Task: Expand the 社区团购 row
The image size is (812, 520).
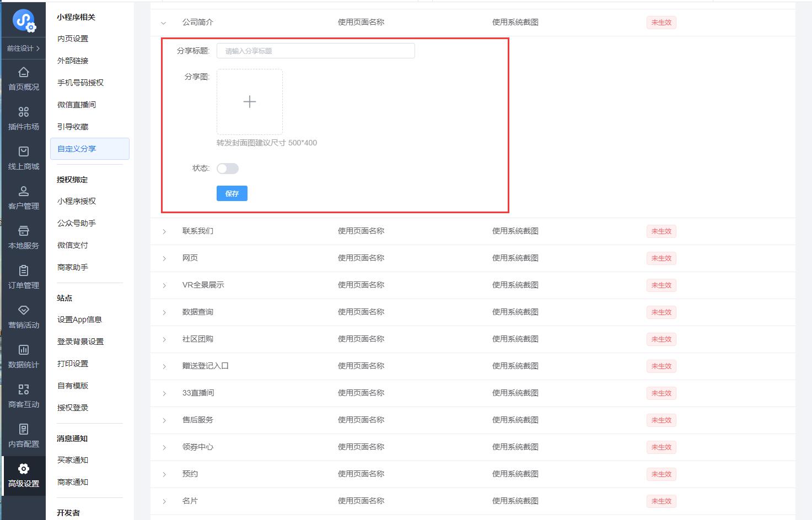Action: [x=164, y=340]
